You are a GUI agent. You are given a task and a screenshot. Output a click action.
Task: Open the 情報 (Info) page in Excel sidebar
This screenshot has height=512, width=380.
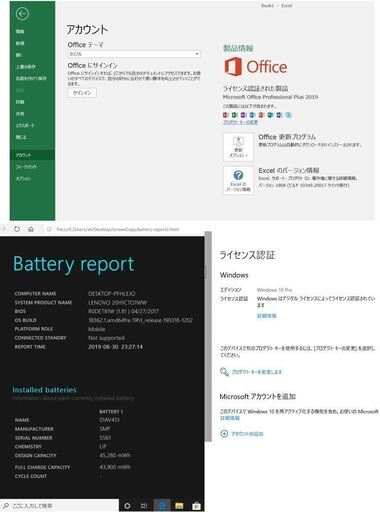click(x=20, y=31)
